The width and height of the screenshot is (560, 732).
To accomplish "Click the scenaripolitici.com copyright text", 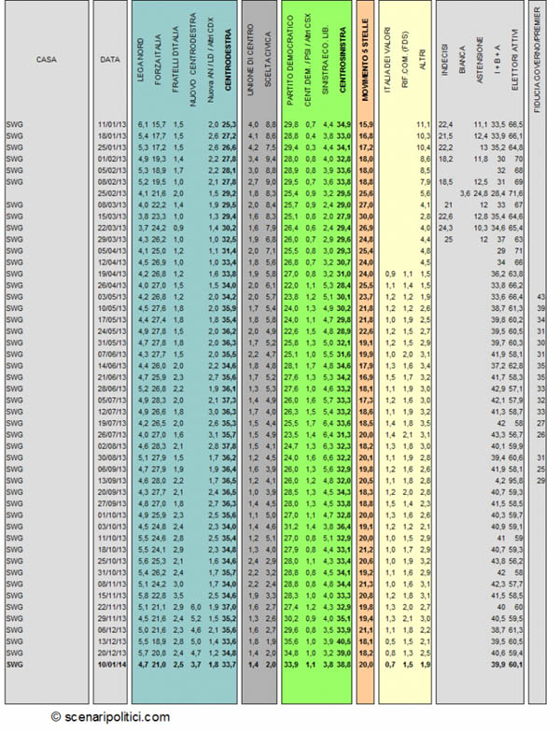I will click(110, 717).
